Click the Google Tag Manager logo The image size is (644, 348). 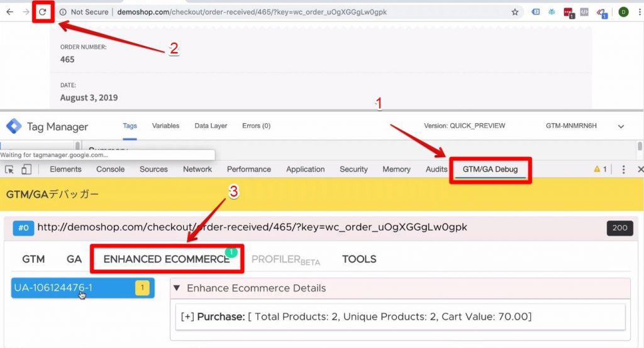click(14, 126)
